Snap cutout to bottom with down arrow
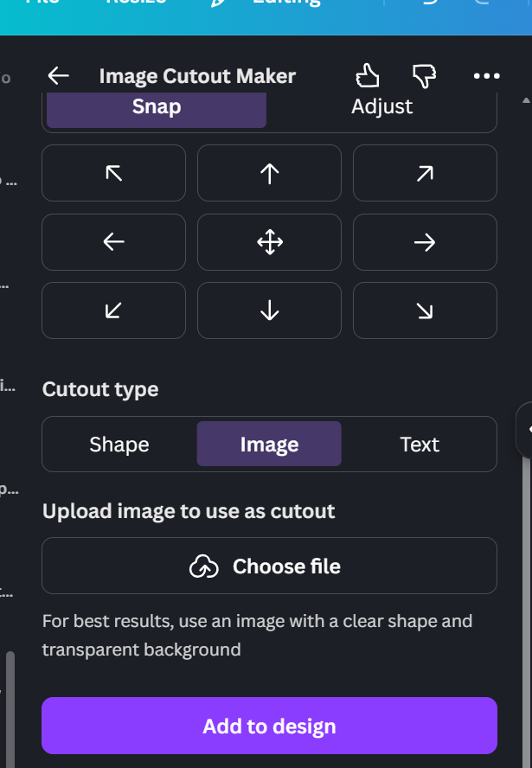The height and width of the screenshot is (768, 532). (x=269, y=310)
